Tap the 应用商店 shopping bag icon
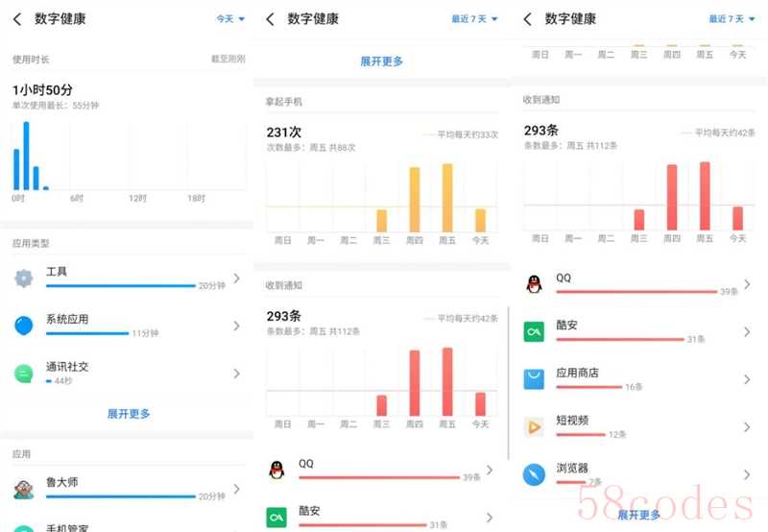 [534, 379]
